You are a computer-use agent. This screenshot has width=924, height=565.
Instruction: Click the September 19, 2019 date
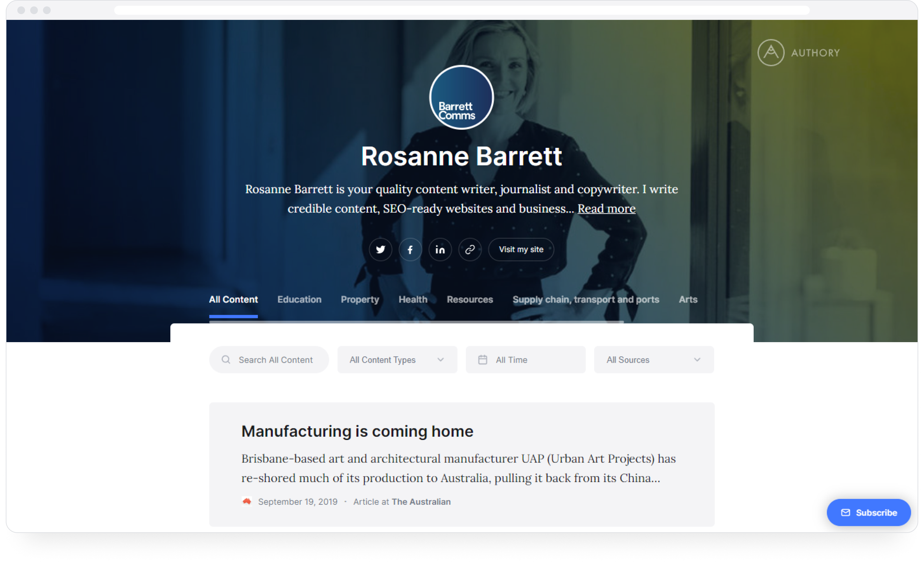(x=297, y=502)
